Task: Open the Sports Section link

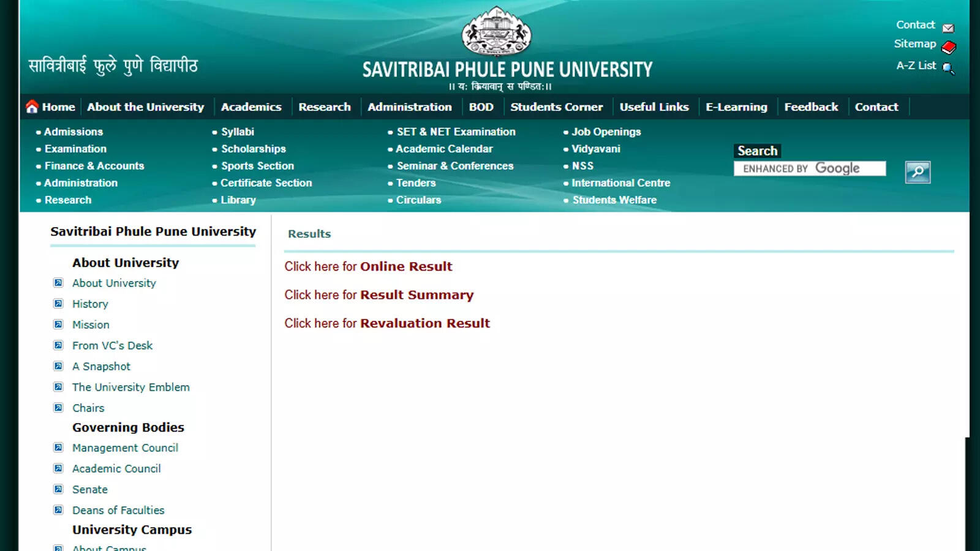Action: click(257, 166)
